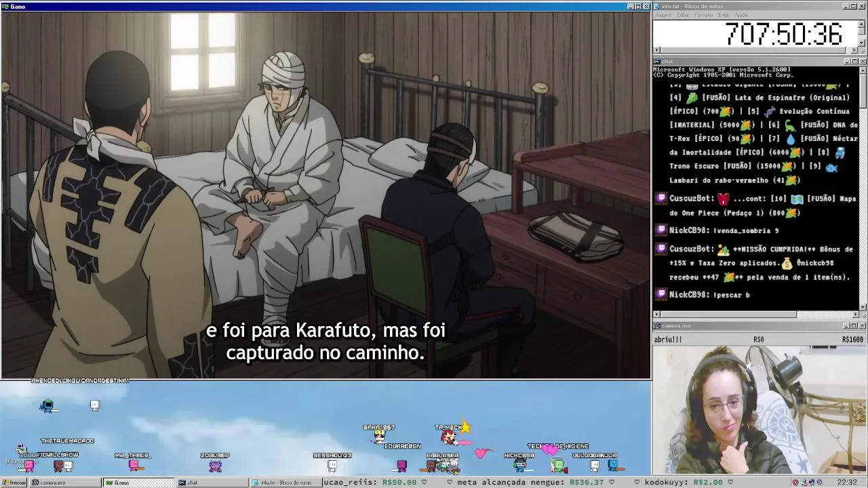Screen dimensions: 868x488
Task: Click the abriu!!! label in camera.exe
Action: tap(668, 340)
